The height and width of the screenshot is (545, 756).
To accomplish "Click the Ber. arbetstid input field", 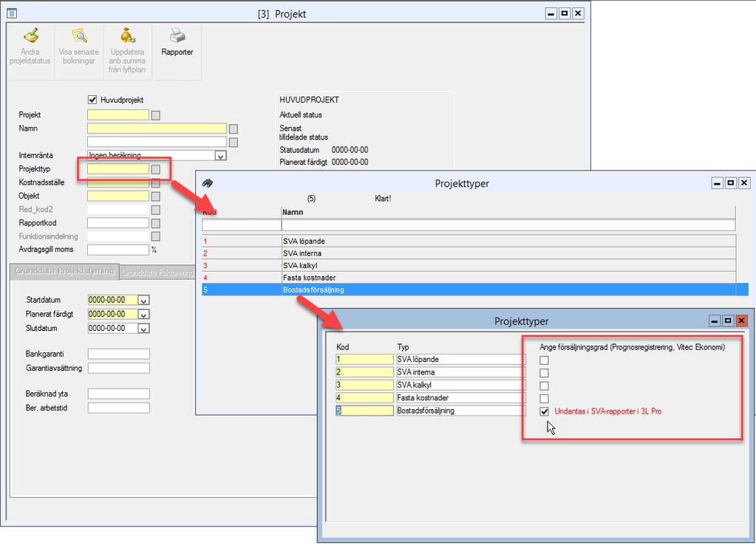I will [x=118, y=408].
